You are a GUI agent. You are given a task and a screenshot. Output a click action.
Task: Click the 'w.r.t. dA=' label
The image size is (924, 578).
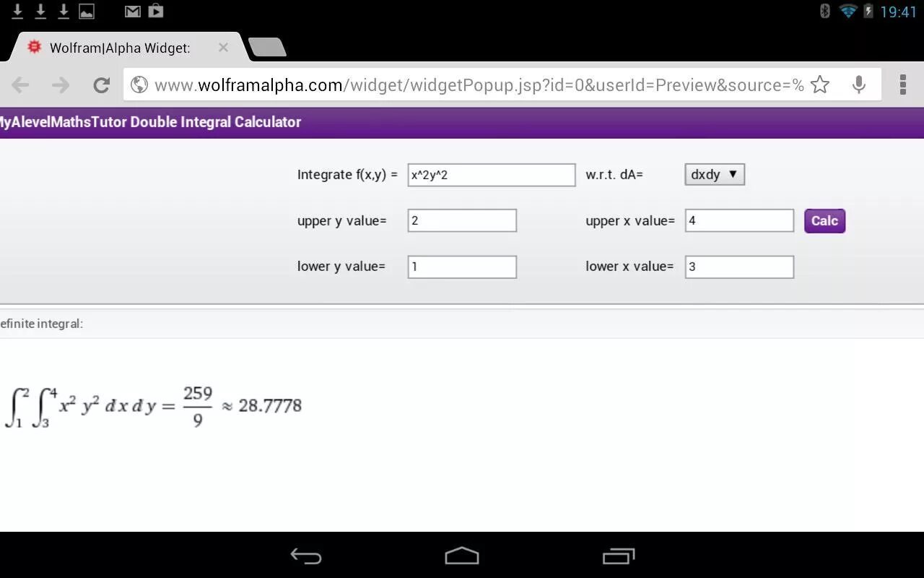click(x=614, y=175)
